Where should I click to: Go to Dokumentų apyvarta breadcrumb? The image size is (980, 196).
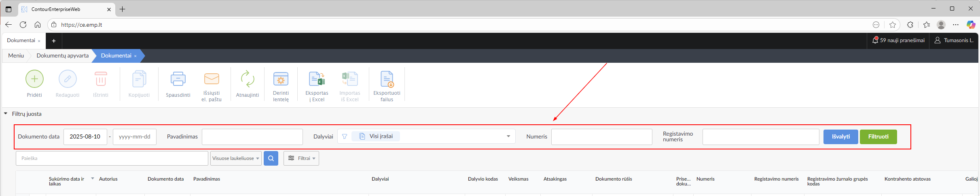point(62,56)
